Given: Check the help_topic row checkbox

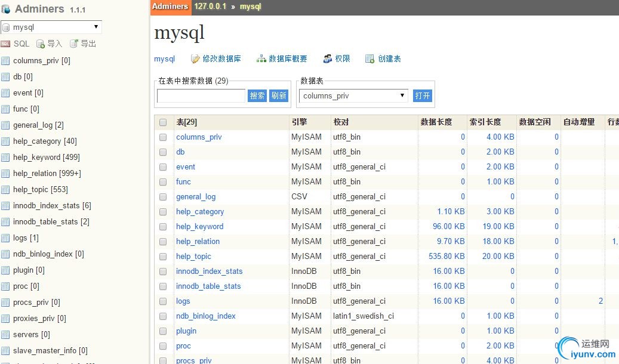Looking at the screenshot, I should [x=163, y=257].
